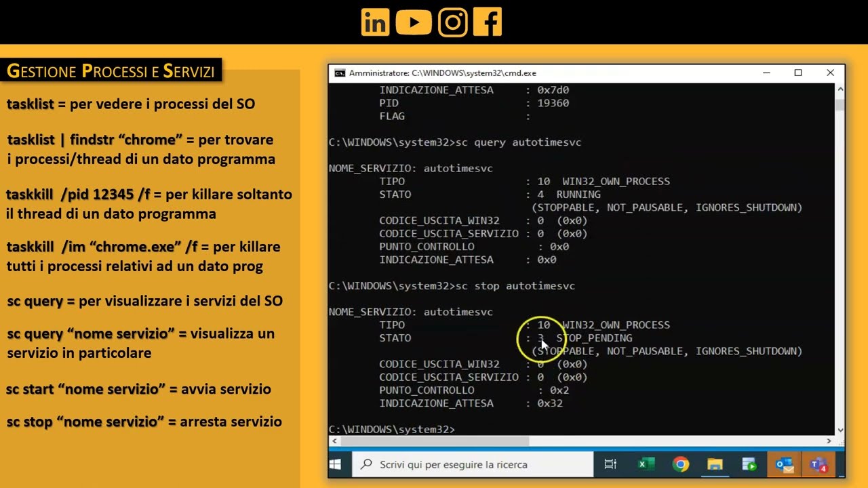Open the Instagram social icon

pyautogui.click(x=453, y=22)
